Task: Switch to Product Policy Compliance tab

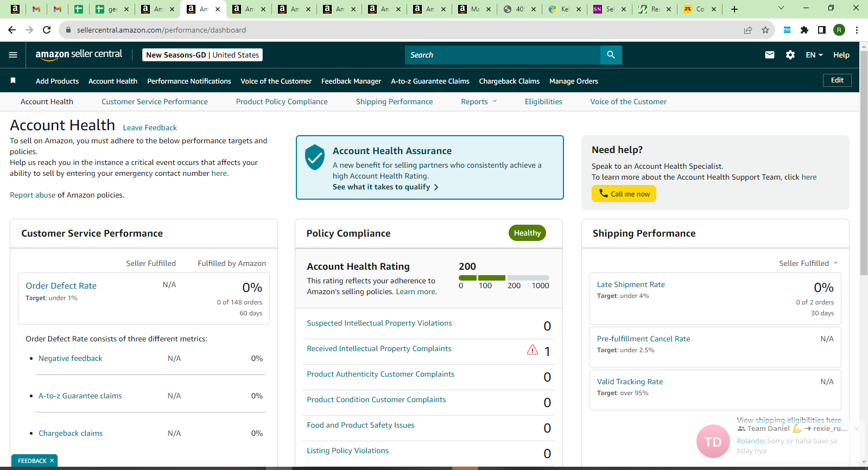Action: (282, 101)
